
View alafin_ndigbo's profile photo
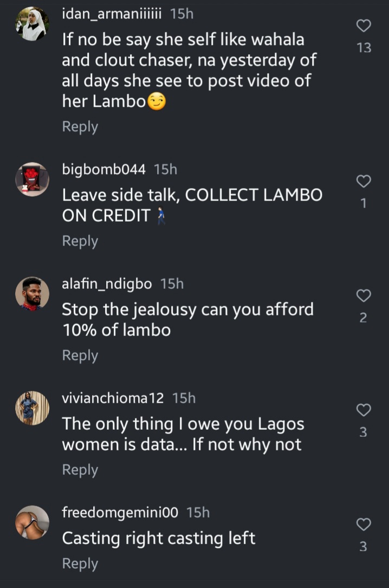32,294
